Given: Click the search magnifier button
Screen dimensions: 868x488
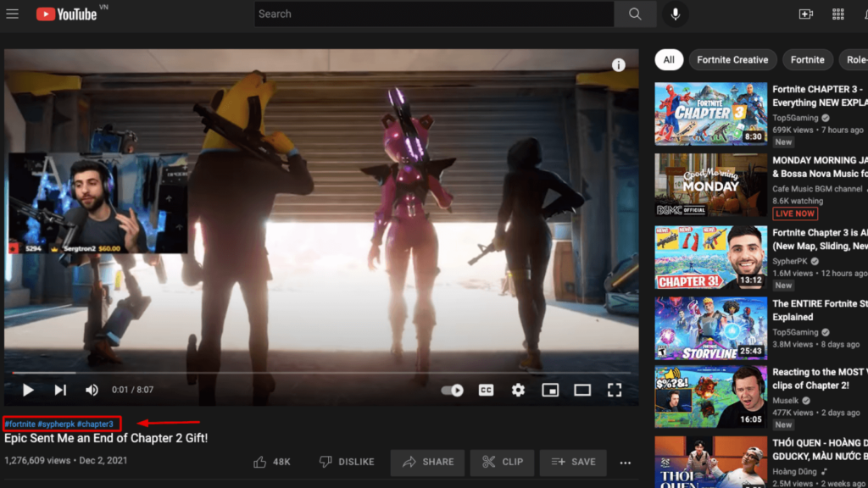Looking at the screenshot, I should tap(635, 14).
